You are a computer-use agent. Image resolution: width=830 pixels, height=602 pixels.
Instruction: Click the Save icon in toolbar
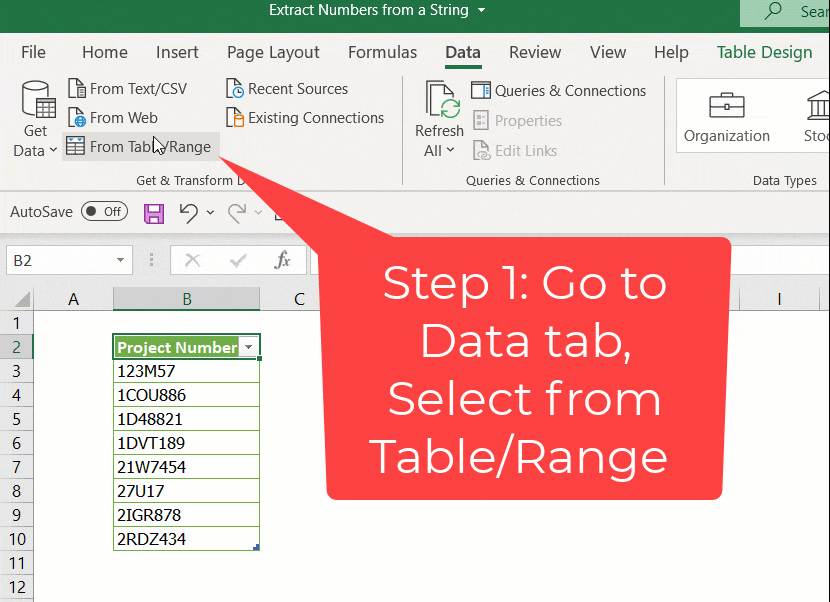point(154,212)
